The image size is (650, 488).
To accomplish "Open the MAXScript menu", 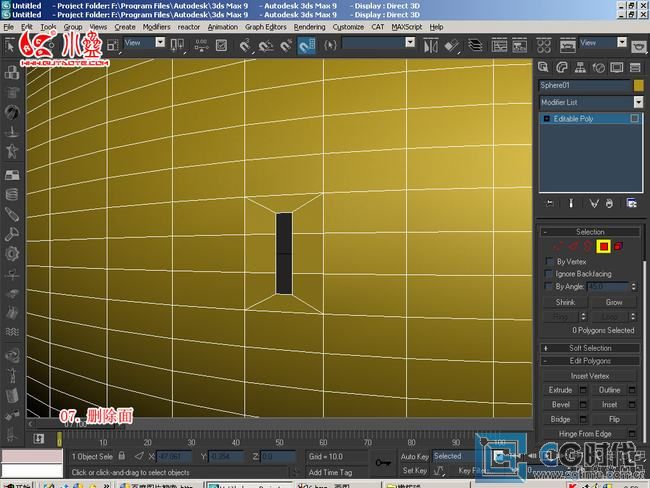I will (407, 27).
